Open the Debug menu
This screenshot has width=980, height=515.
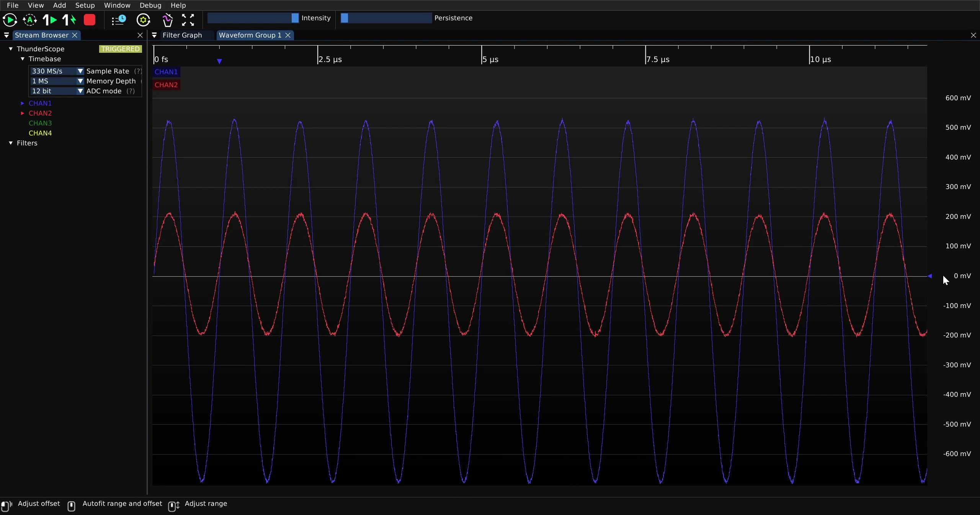(150, 5)
